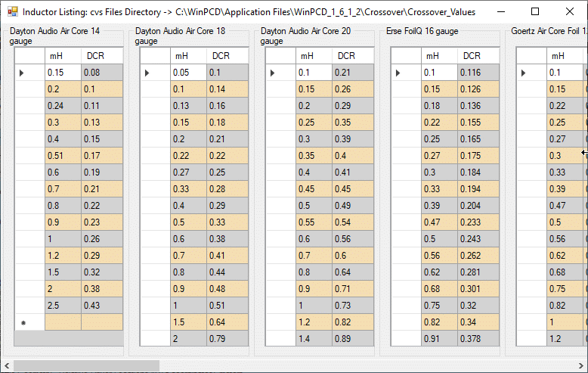Click DCR column header in Air Core 14 table
The width and height of the screenshot is (588, 373).
click(102, 56)
